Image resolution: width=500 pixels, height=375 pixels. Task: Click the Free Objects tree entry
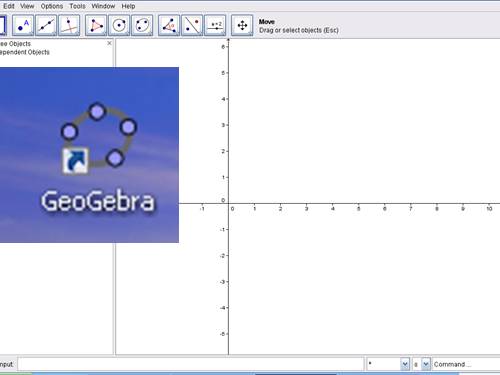point(15,44)
